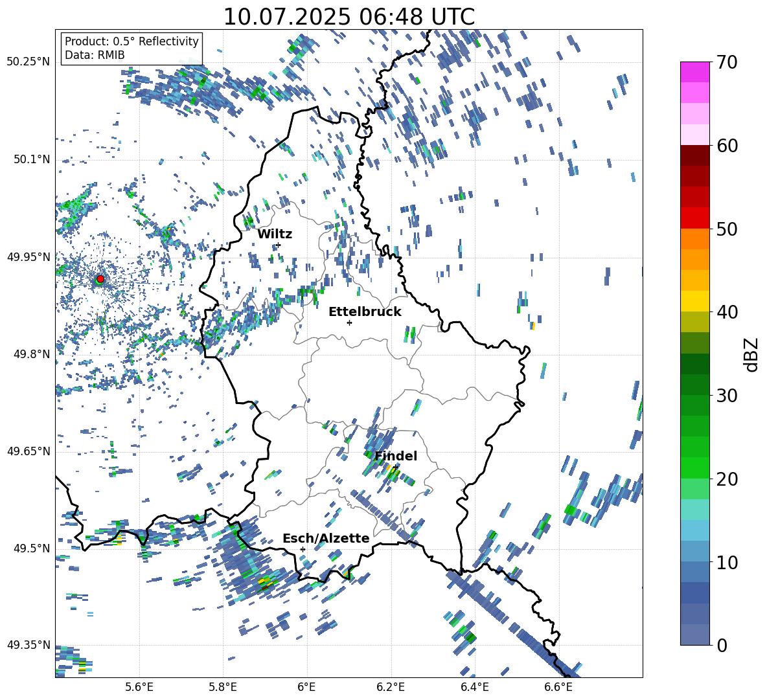This screenshot has width=767, height=700.
Task: Click the Esch/Alzette city label
Action: (x=326, y=539)
